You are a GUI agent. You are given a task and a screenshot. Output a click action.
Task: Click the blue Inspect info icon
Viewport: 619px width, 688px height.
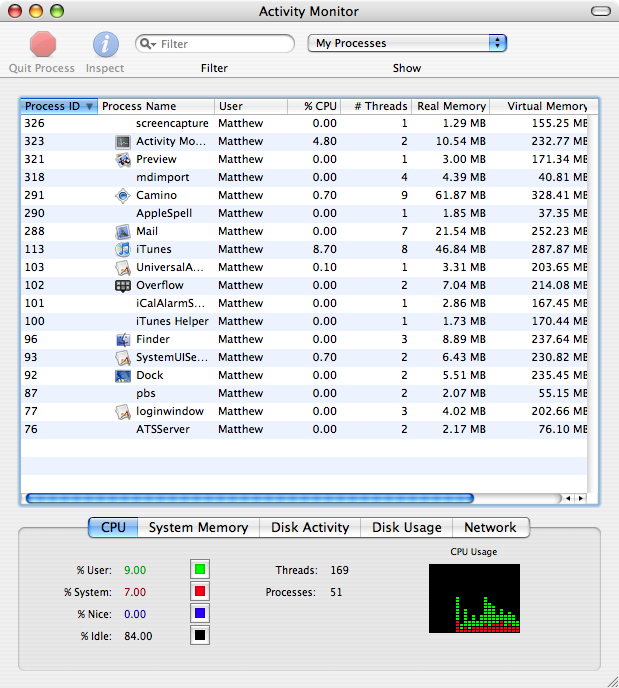(106, 44)
